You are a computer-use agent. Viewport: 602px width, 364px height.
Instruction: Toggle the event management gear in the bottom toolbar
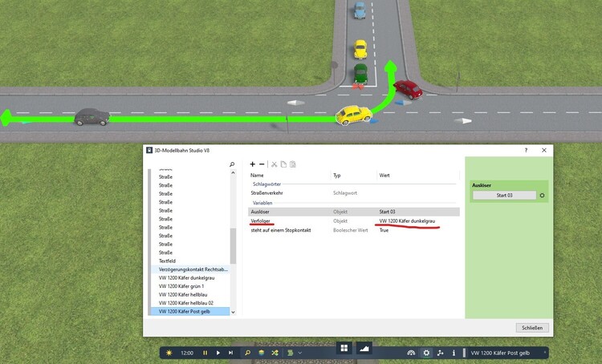426,353
